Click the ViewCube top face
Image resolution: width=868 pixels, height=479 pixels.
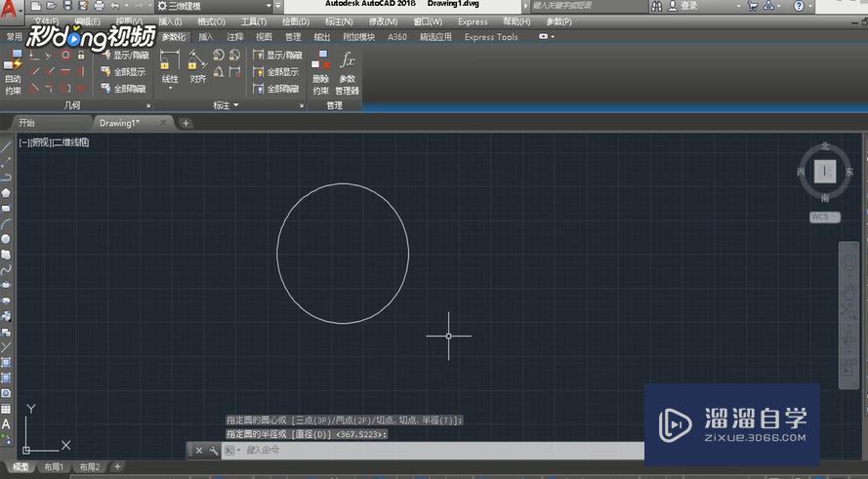tap(825, 172)
